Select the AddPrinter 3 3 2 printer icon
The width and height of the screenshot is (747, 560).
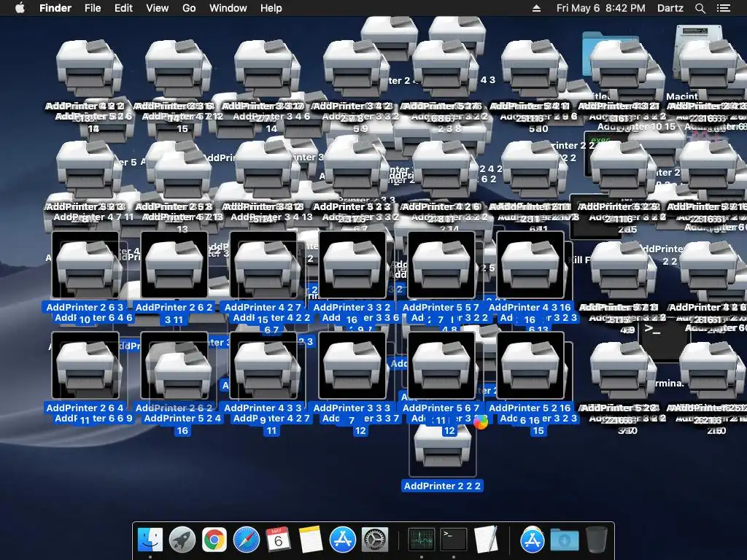point(352,265)
